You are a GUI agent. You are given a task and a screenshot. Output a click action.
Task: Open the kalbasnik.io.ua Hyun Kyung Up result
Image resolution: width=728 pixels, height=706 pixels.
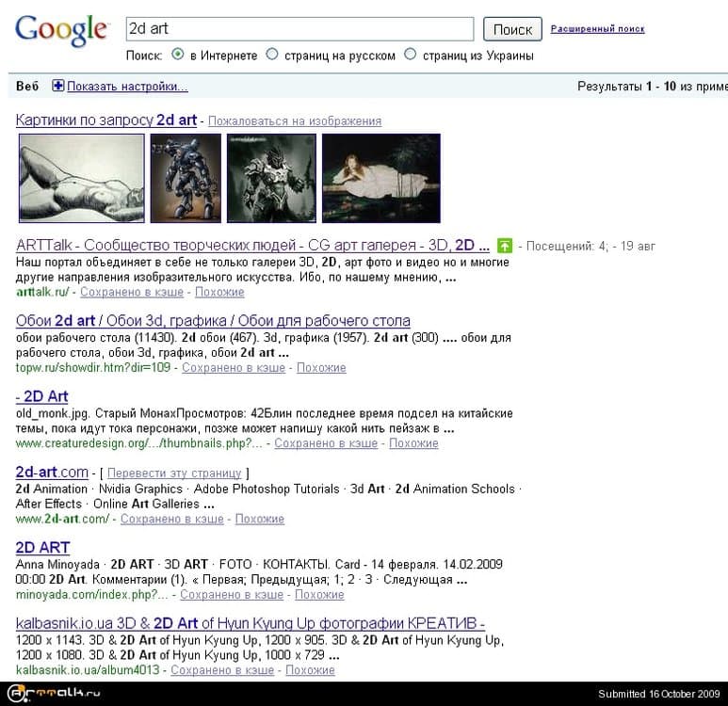click(x=251, y=623)
